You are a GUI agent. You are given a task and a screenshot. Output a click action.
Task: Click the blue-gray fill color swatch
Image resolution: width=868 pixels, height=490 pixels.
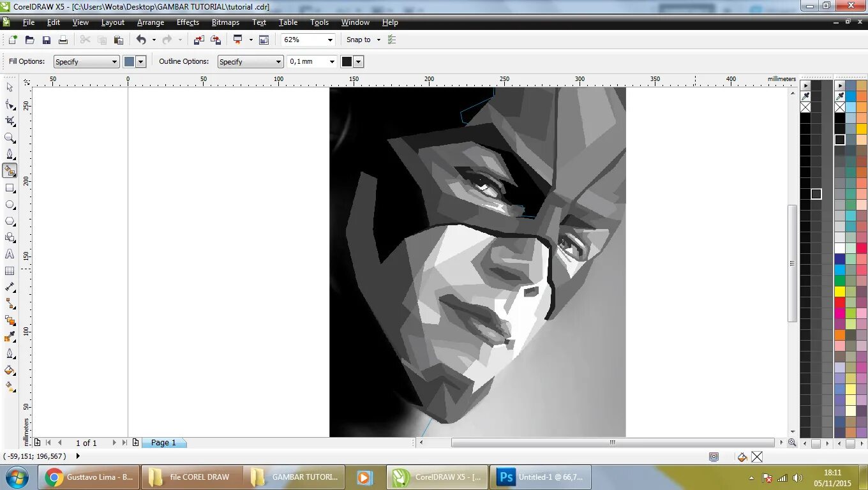[129, 62]
